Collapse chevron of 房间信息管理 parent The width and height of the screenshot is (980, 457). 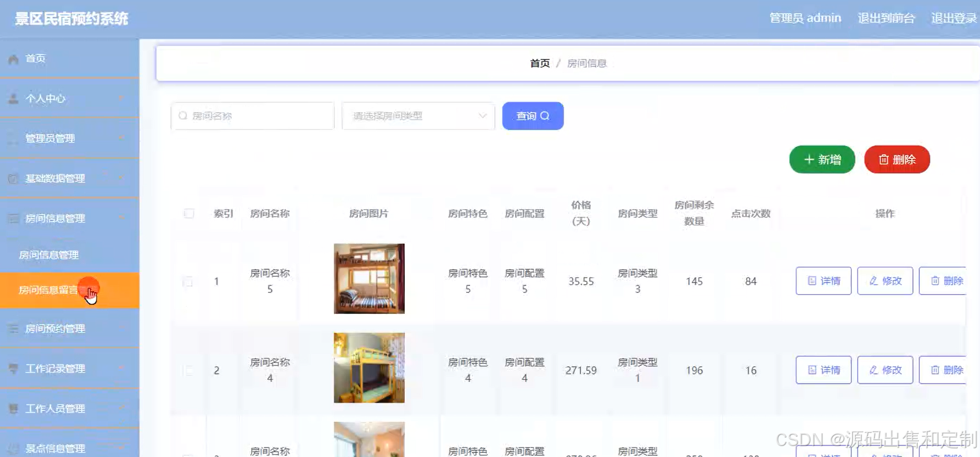(x=121, y=218)
